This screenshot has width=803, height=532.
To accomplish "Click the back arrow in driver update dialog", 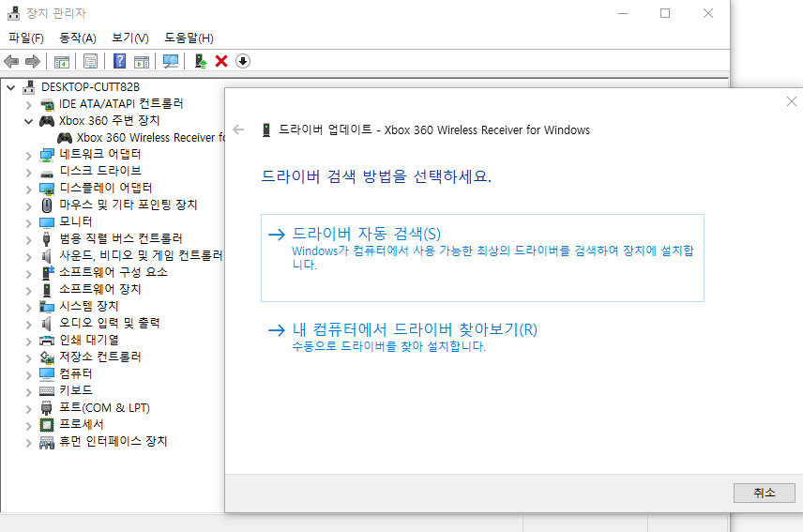I will pos(238,129).
